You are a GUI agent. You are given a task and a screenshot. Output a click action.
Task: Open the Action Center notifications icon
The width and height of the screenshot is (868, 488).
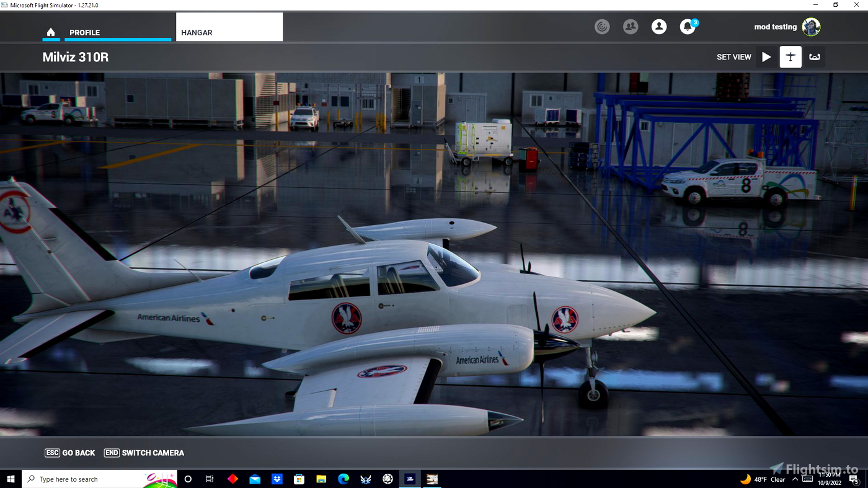coord(856,479)
